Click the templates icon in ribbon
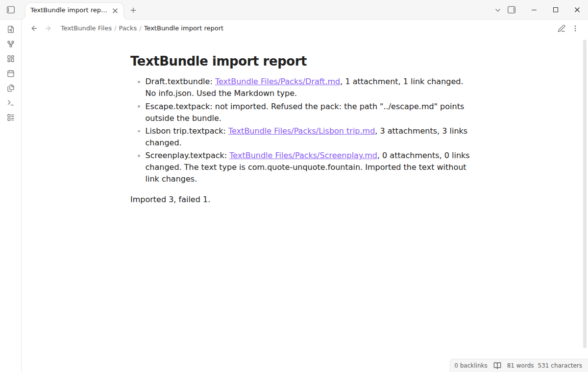Image resolution: width=588 pixels, height=372 pixels. (11, 88)
